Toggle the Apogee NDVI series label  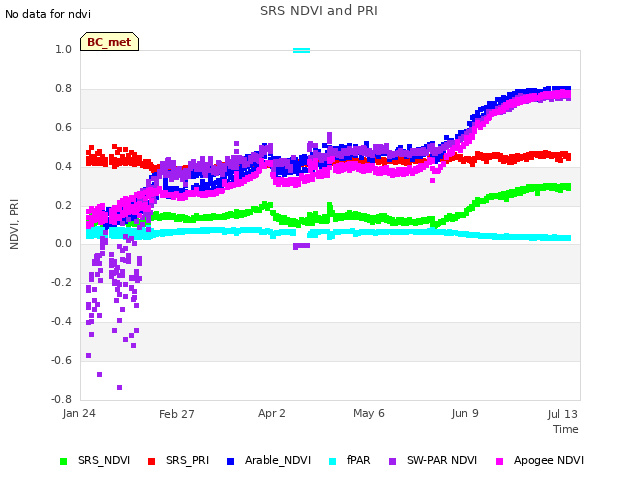coord(549,460)
